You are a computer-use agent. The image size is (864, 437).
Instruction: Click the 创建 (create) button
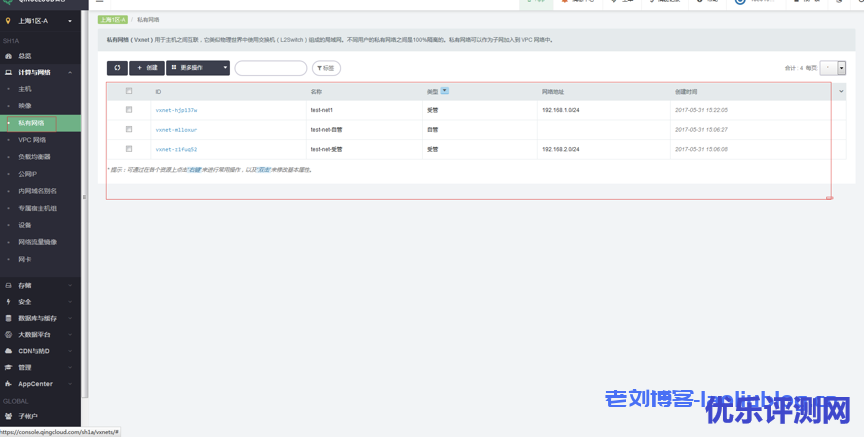pos(147,68)
